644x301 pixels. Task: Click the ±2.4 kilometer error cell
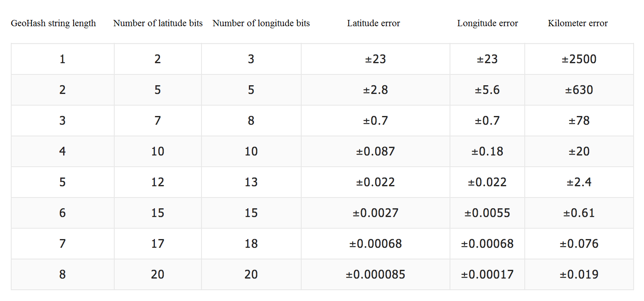[x=579, y=182]
